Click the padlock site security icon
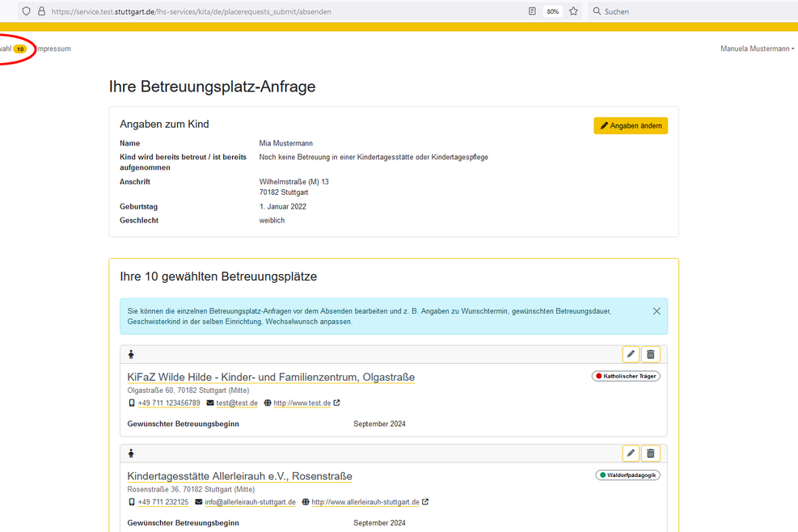Image resolution: width=798 pixels, height=532 pixels. point(41,11)
